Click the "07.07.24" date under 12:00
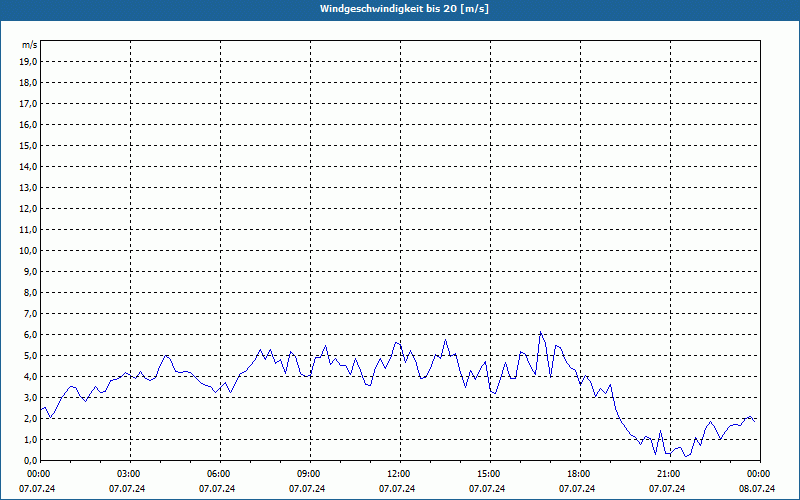Viewport: 800px width, 500px height. coord(397,489)
